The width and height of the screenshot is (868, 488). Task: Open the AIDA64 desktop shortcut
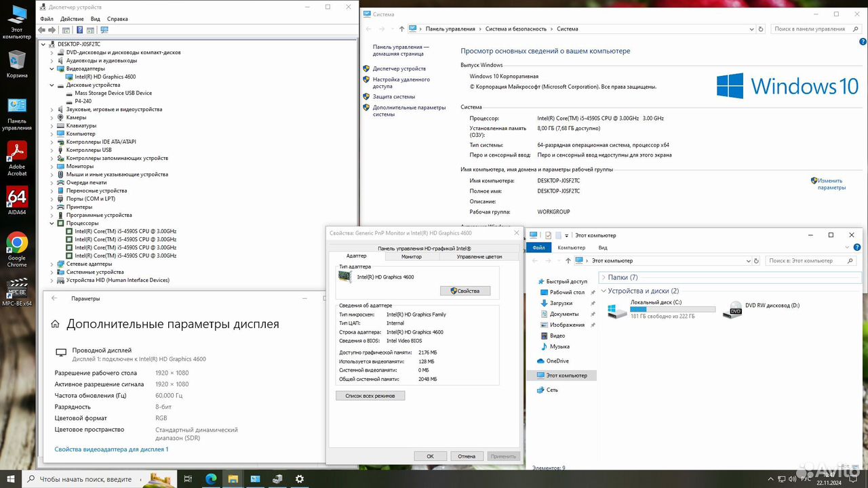17,201
